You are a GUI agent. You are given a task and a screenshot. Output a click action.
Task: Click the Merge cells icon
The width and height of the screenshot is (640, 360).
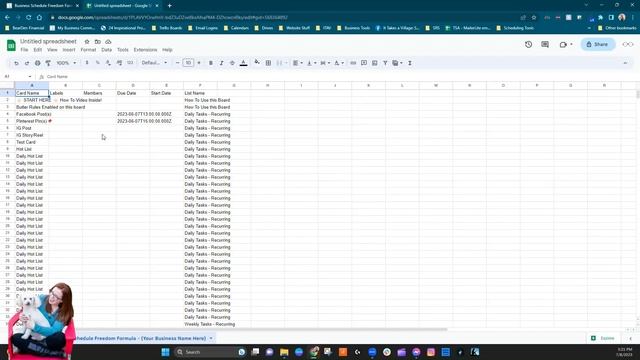click(279, 63)
